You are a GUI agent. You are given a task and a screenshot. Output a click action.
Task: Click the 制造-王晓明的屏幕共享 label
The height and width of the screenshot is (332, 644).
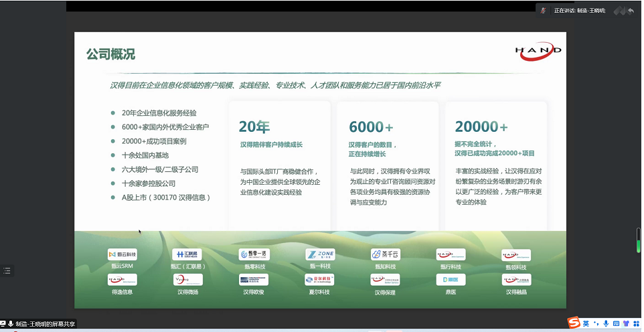(x=46, y=324)
